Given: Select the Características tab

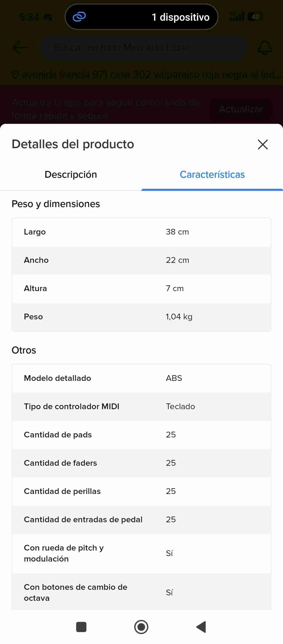Looking at the screenshot, I should [212, 175].
